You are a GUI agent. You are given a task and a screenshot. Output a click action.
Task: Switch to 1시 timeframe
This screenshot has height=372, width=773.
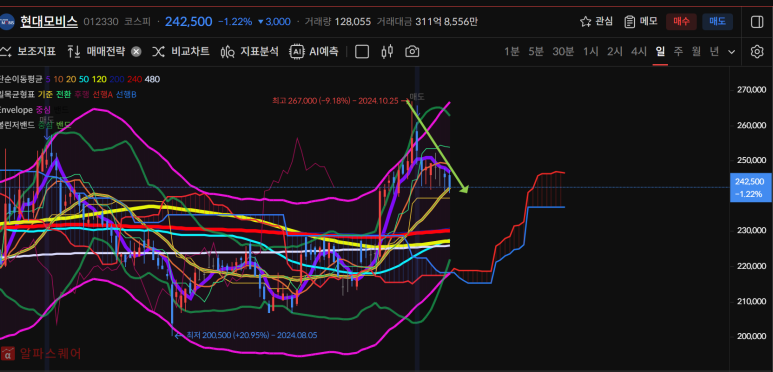[591, 51]
